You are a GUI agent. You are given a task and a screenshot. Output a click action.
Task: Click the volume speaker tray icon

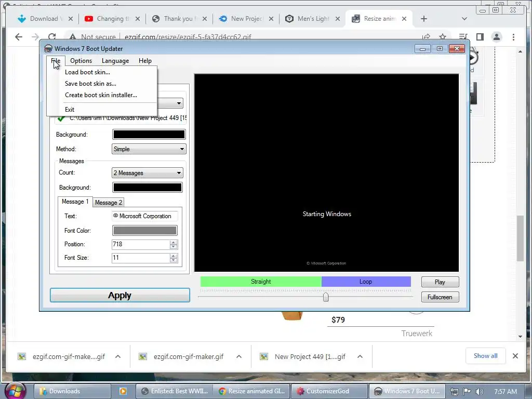tap(480, 392)
